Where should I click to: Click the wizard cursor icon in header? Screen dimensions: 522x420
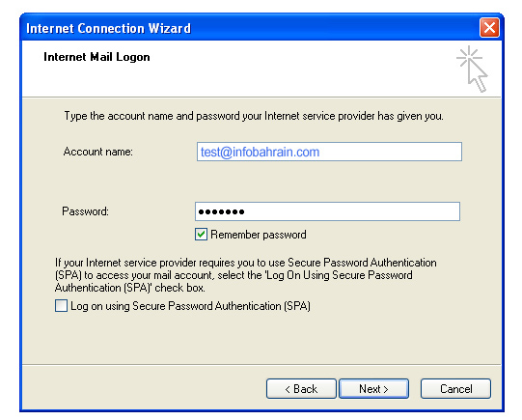click(x=472, y=69)
